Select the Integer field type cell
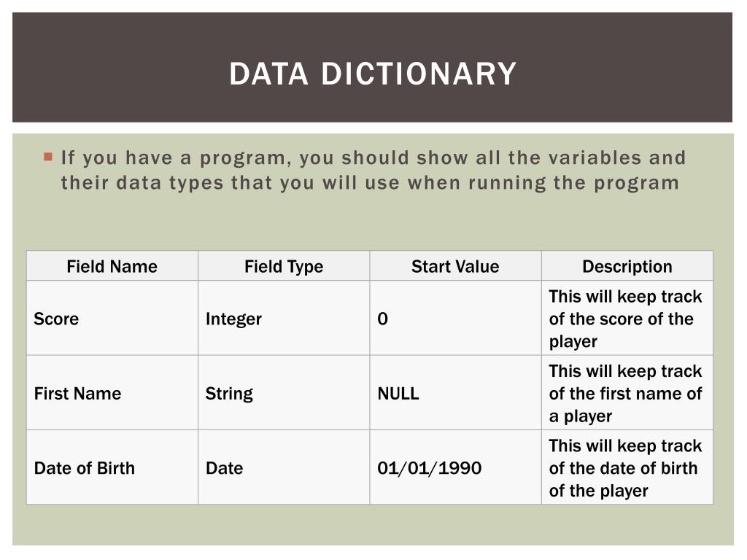Screen dimensions: 747x560 (284, 318)
